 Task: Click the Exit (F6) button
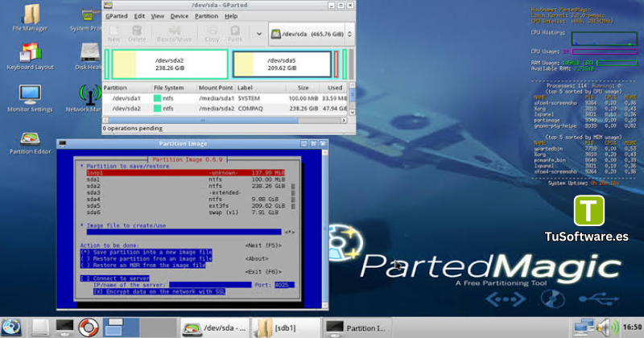click(x=263, y=271)
